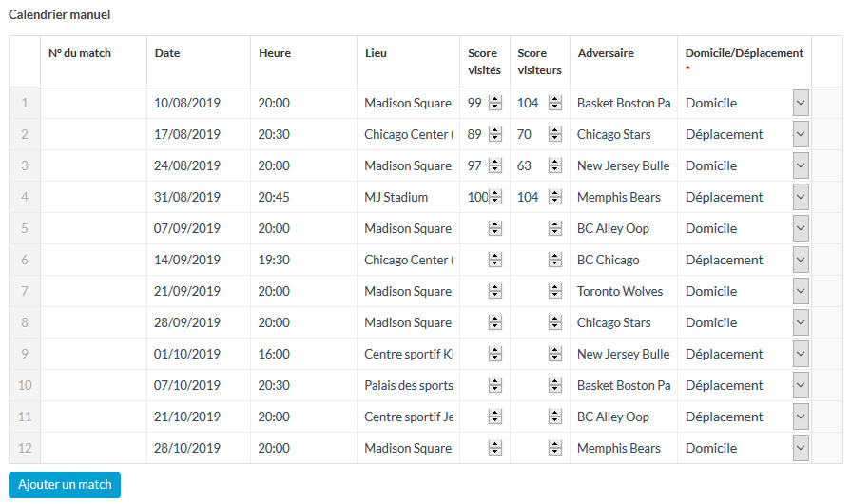Image resolution: width=851 pixels, height=504 pixels.
Task: Click the score visités stepper in row 1
Action: [495, 103]
